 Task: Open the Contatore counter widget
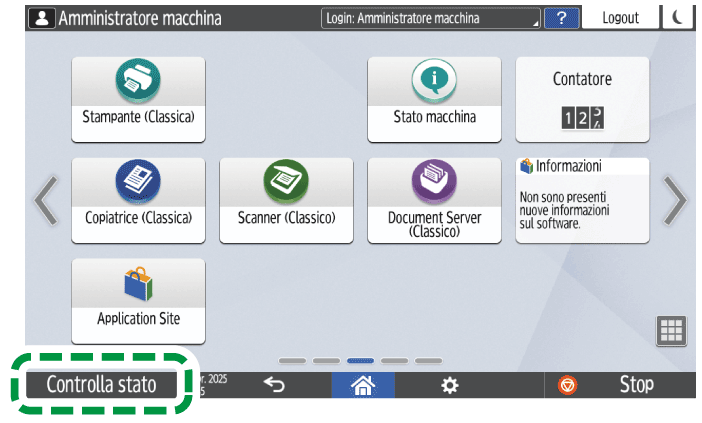point(582,99)
